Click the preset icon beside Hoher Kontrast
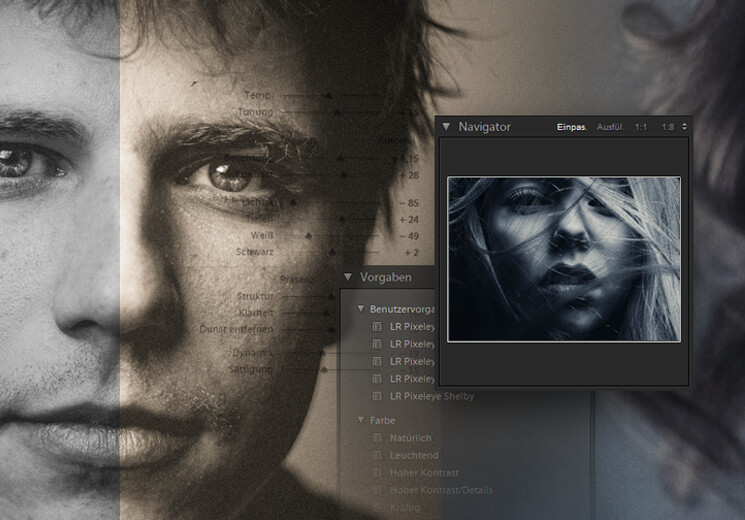 (x=377, y=473)
